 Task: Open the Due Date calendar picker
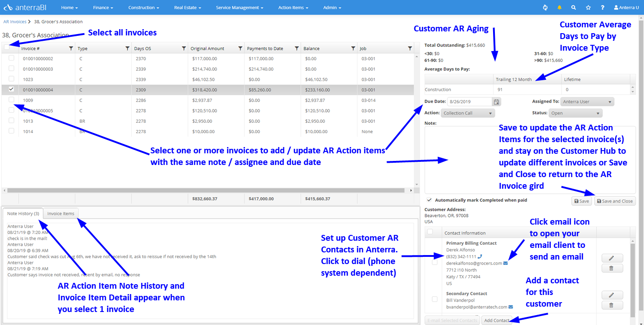[496, 102]
